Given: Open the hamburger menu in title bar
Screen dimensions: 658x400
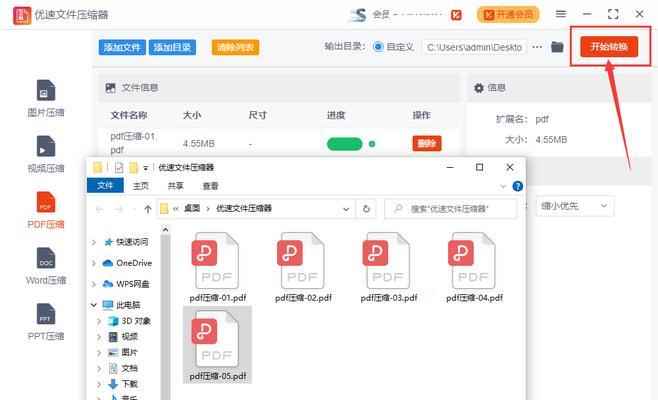Looking at the screenshot, I should [561, 14].
